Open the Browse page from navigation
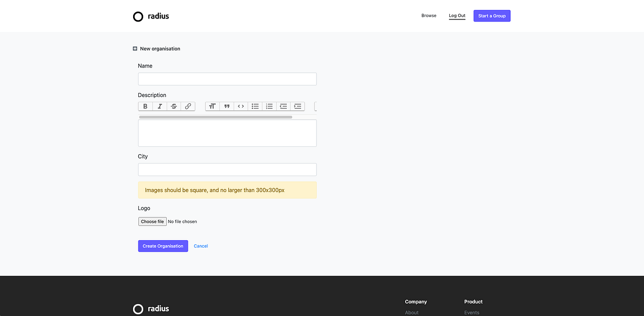Screen dimensions: 644x316 pyautogui.click(x=429, y=16)
